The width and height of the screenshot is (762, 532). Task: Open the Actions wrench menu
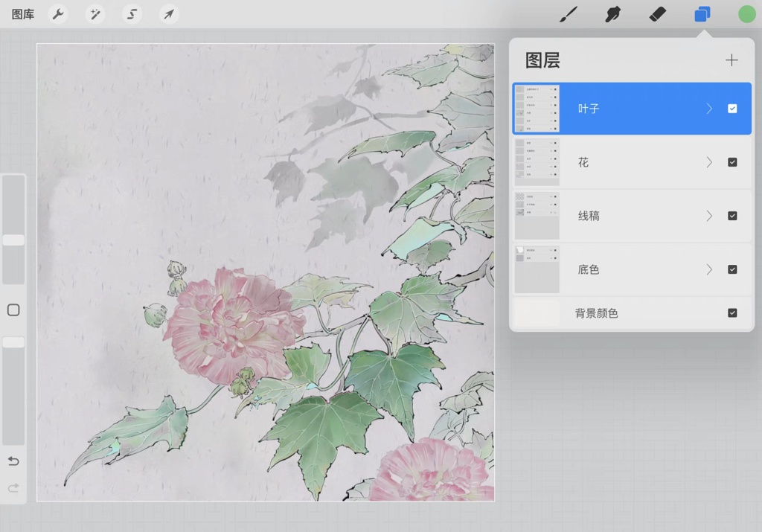click(58, 13)
